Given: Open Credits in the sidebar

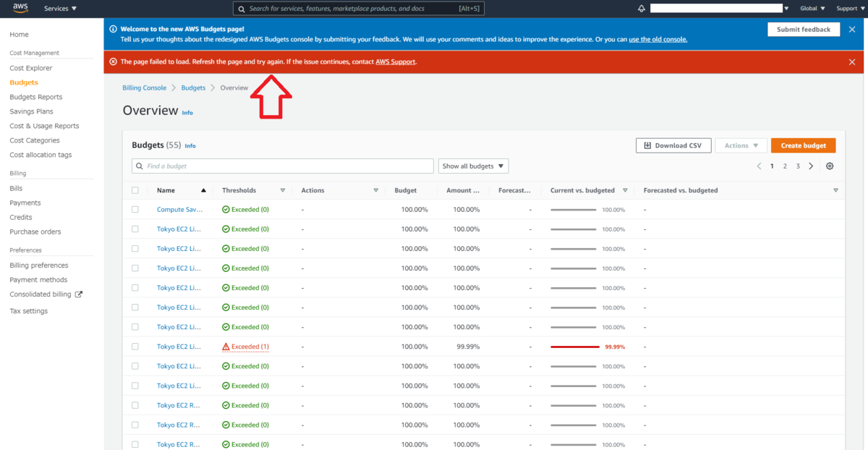Looking at the screenshot, I should pos(21,217).
